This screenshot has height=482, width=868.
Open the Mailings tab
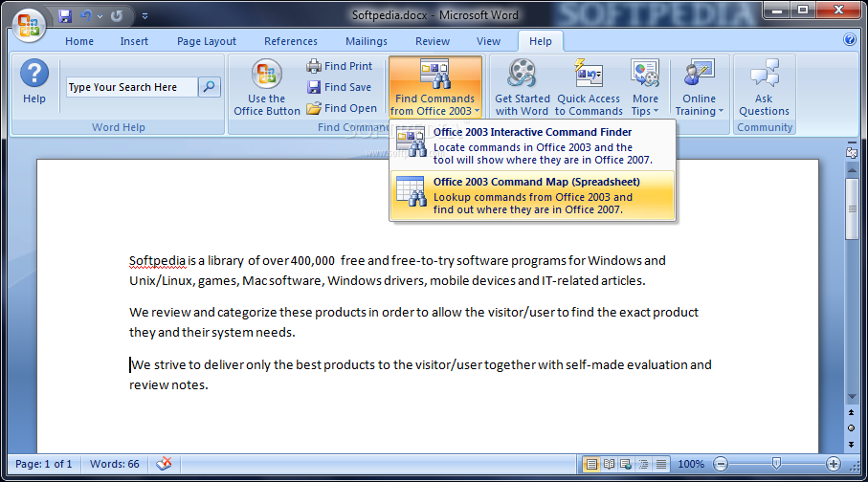[x=366, y=41]
